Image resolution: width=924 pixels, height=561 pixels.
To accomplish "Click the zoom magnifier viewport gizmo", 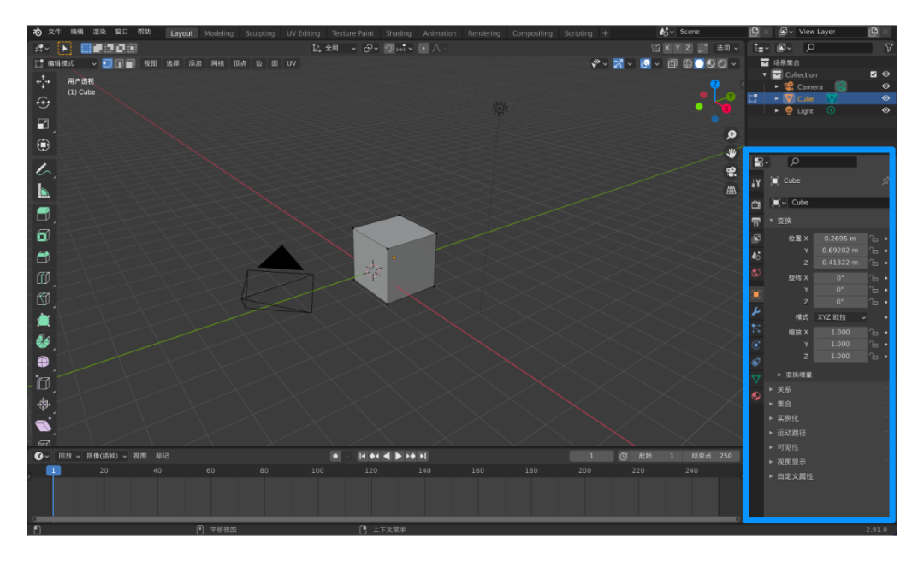I will pyautogui.click(x=731, y=135).
